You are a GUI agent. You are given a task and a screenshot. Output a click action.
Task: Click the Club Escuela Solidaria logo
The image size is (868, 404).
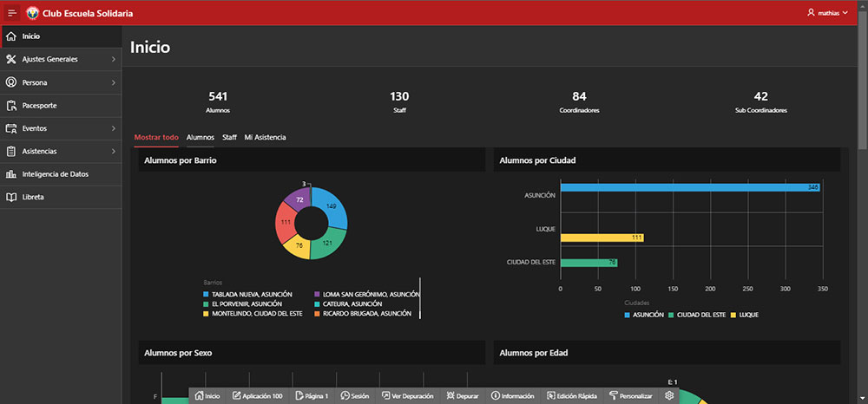coord(32,13)
